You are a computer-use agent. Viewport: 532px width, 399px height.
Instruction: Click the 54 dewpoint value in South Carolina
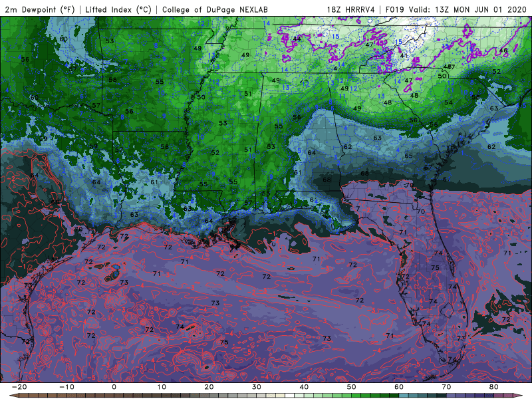click(x=448, y=102)
